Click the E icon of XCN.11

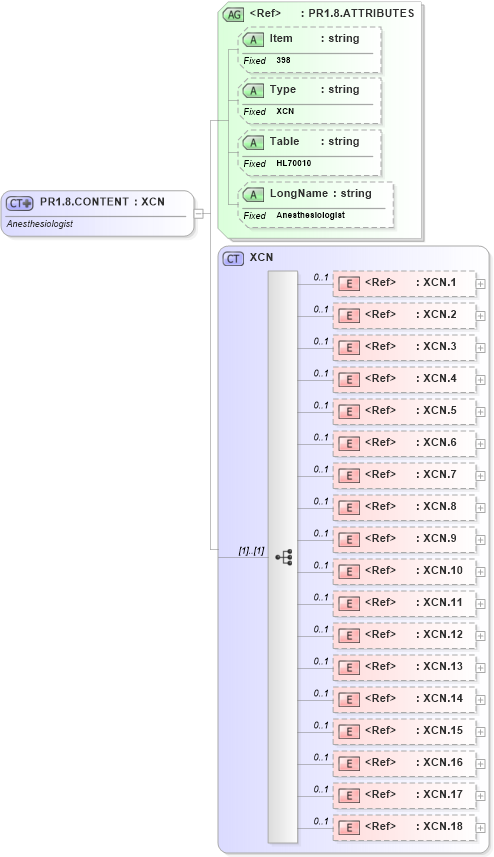click(x=349, y=603)
